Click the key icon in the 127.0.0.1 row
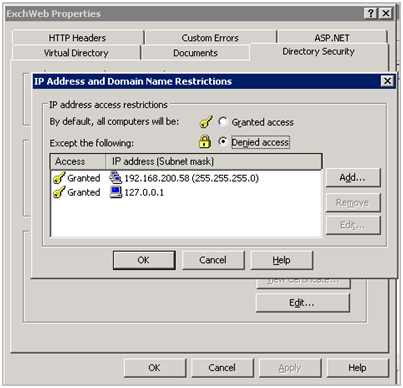 tap(59, 192)
